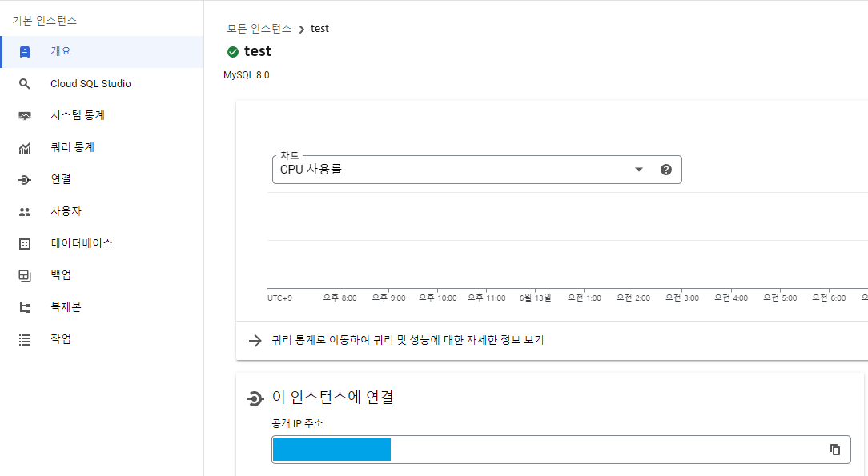The image size is (868, 476).
Task: Click the MySQL 8.0 version text
Action: click(247, 75)
